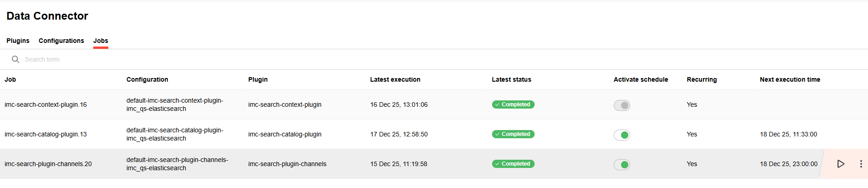Switch to the Plugins tab

(x=18, y=41)
